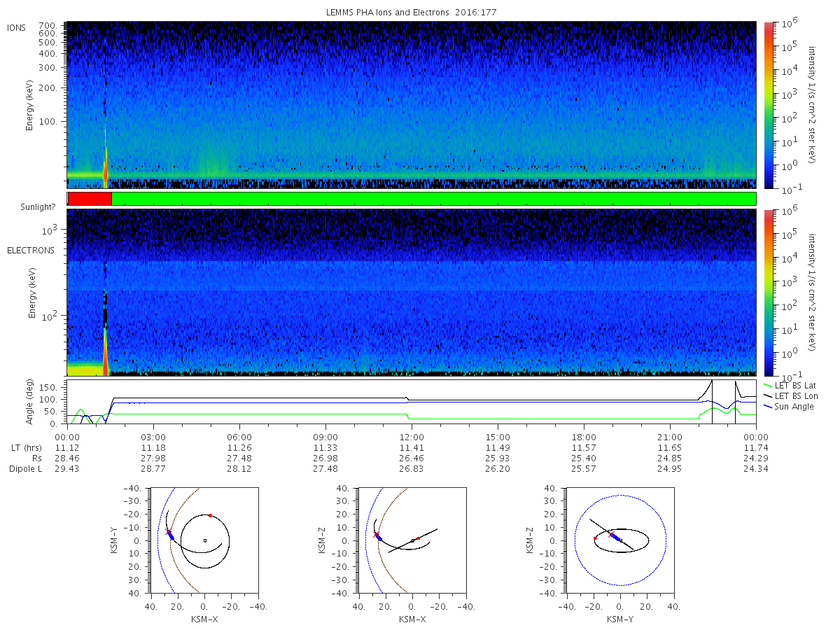
Task: Click the IONS panel label
Action: (x=16, y=28)
